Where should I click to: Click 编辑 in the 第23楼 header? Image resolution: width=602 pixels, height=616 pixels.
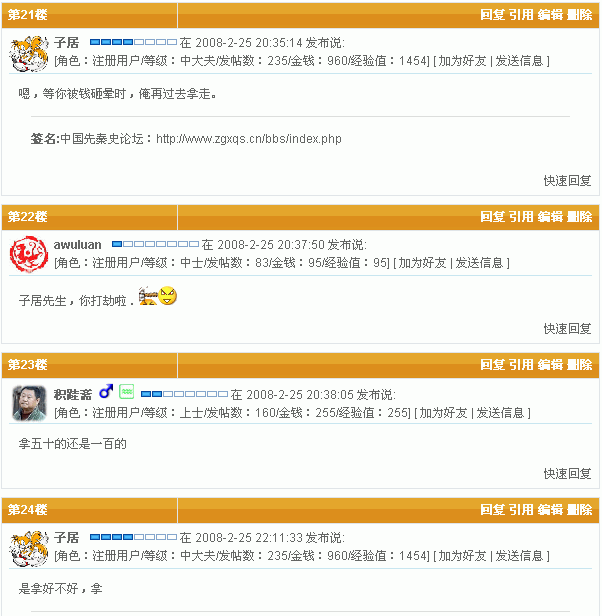[x=550, y=365]
